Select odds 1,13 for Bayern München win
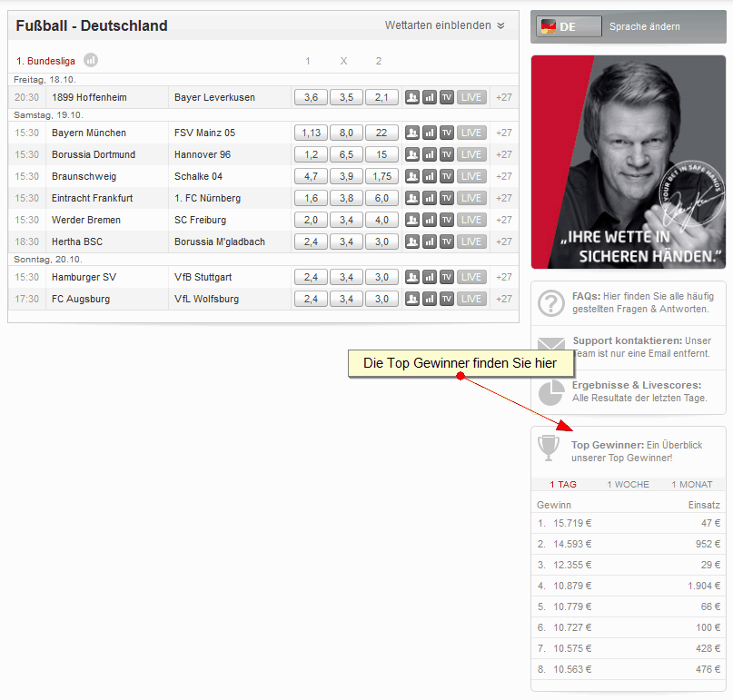The image size is (733, 700). point(311,133)
